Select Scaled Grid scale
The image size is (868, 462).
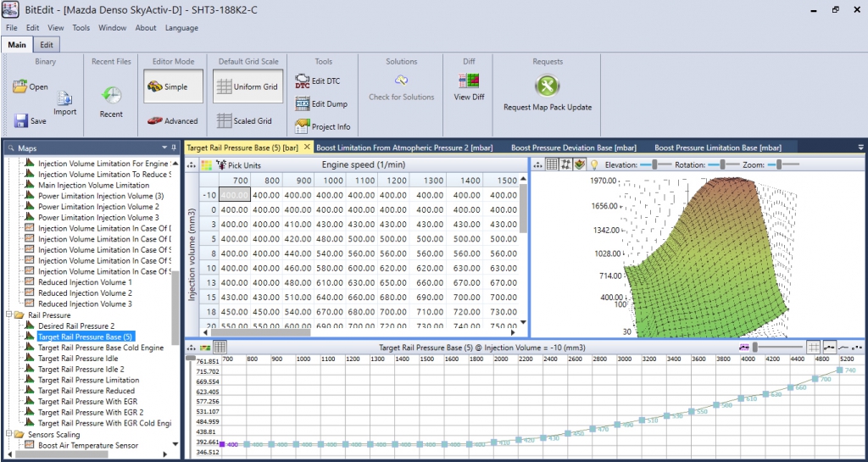pos(244,120)
